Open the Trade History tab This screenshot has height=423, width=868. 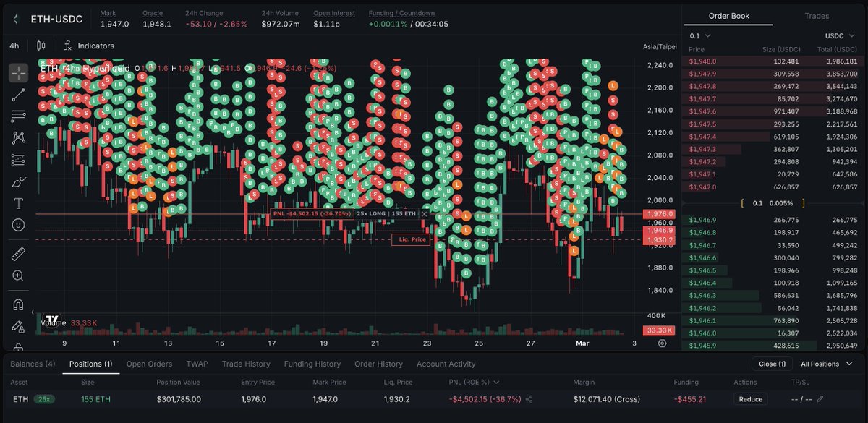(x=246, y=364)
